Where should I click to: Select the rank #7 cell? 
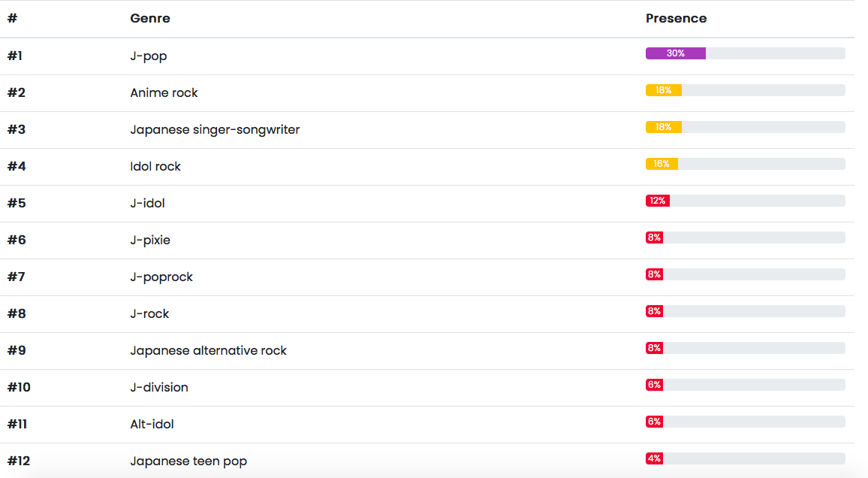point(16,277)
